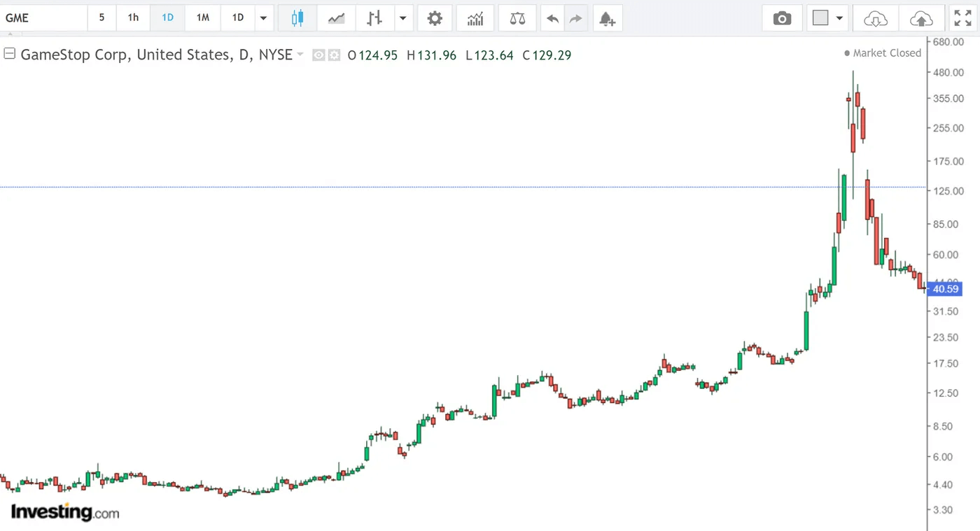This screenshot has width=980, height=531.
Task: Open the indicators icon
Action: (x=475, y=18)
